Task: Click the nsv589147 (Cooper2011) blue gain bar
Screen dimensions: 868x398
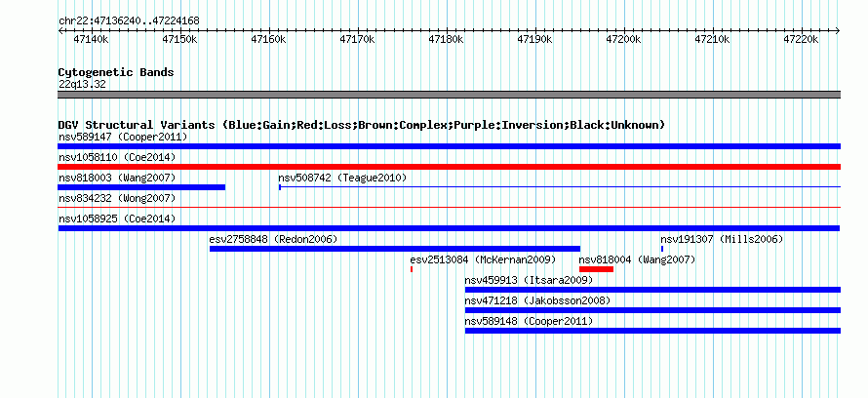Action: coord(449,146)
